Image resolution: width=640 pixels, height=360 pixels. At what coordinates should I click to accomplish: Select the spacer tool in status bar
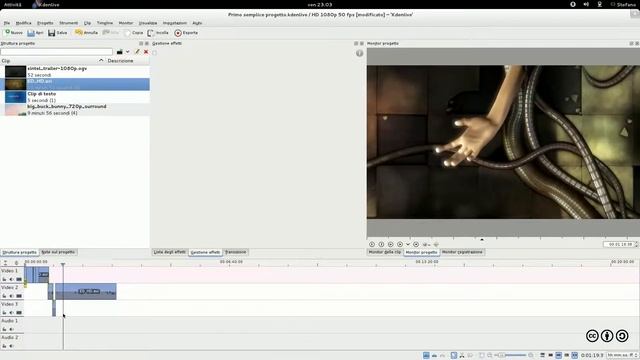click(x=470, y=356)
